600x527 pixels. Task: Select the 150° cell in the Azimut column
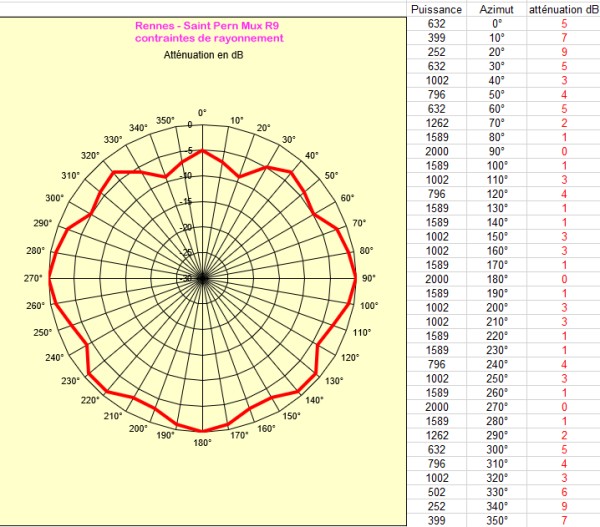click(x=496, y=237)
